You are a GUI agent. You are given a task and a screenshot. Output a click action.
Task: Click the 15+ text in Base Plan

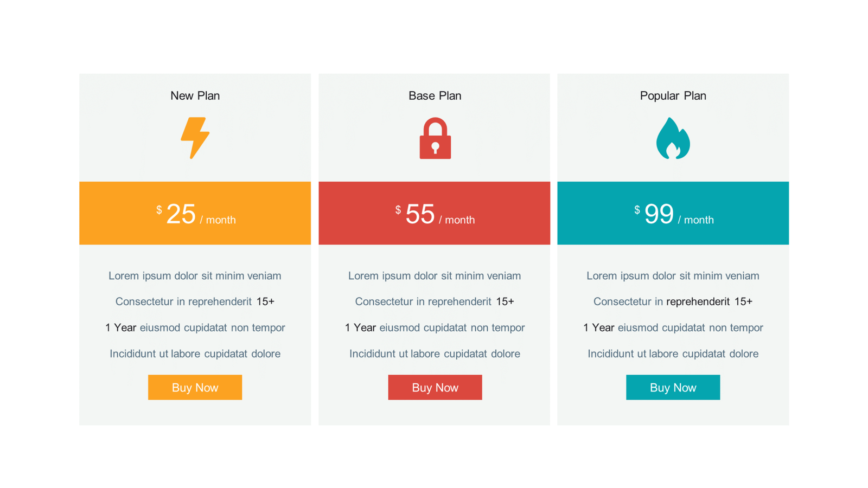pyautogui.click(x=505, y=301)
